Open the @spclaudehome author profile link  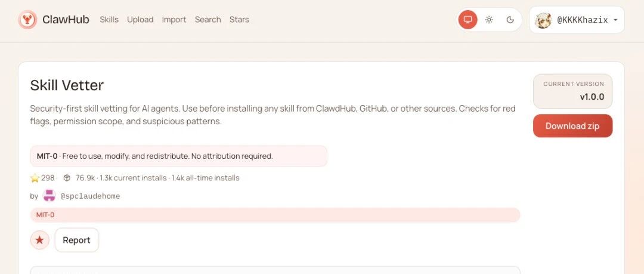[90, 196]
